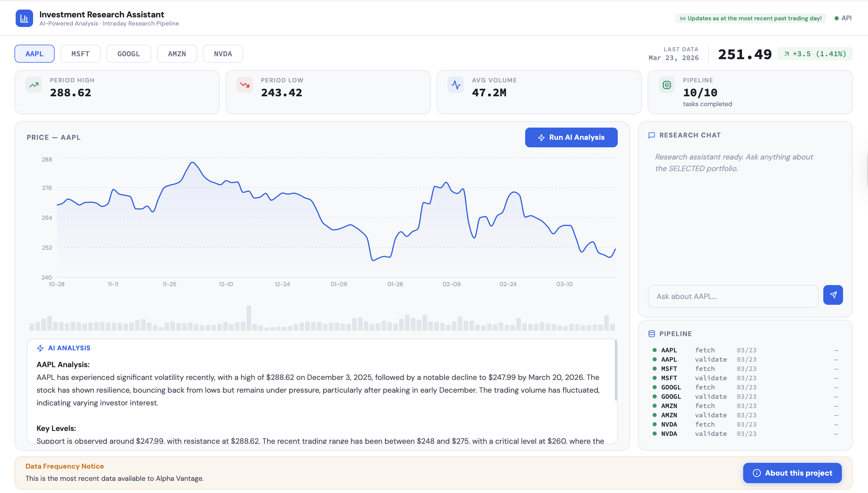
Task: Click the Avg Volume activity pulse icon
Action: tap(455, 85)
